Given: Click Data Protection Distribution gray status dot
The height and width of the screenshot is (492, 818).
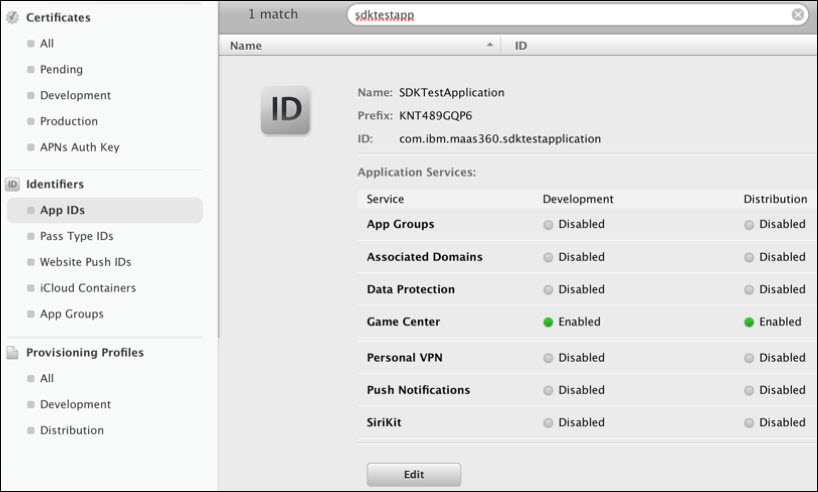Looking at the screenshot, I should point(749,290).
